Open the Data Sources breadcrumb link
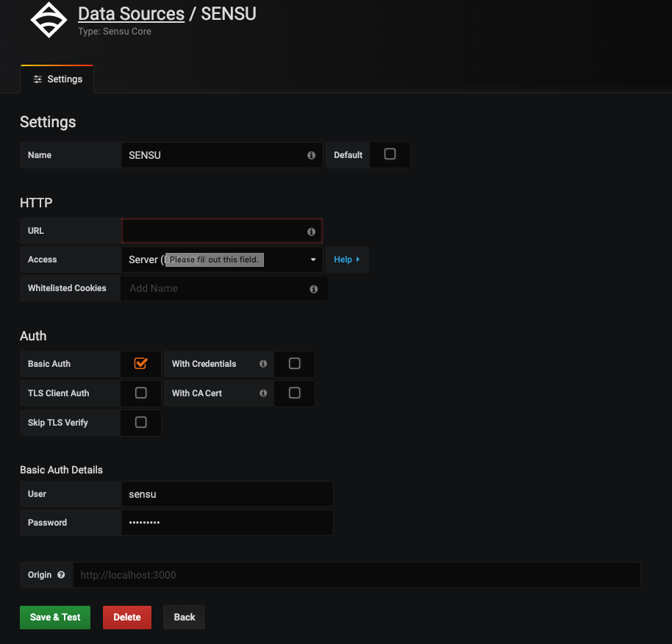This screenshot has height=644, width=672. pyautogui.click(x=131, y=14)
